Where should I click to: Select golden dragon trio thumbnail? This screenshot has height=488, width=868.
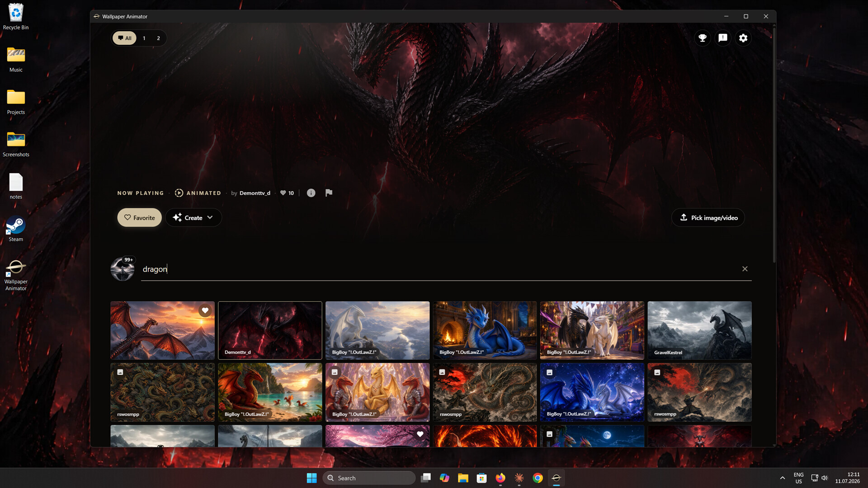377,392
